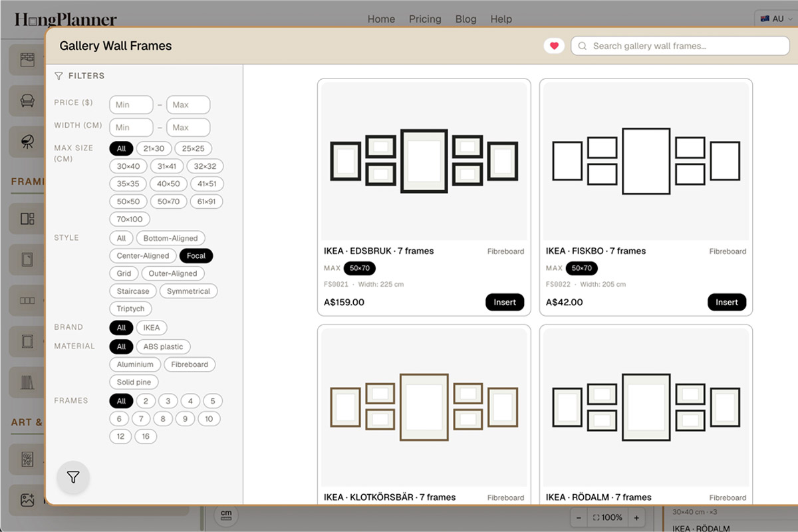Image resolution: width=798 pixels, height=532 pixels.
Task: Zoom in with the plus button
Action: (x=636, y=517)
